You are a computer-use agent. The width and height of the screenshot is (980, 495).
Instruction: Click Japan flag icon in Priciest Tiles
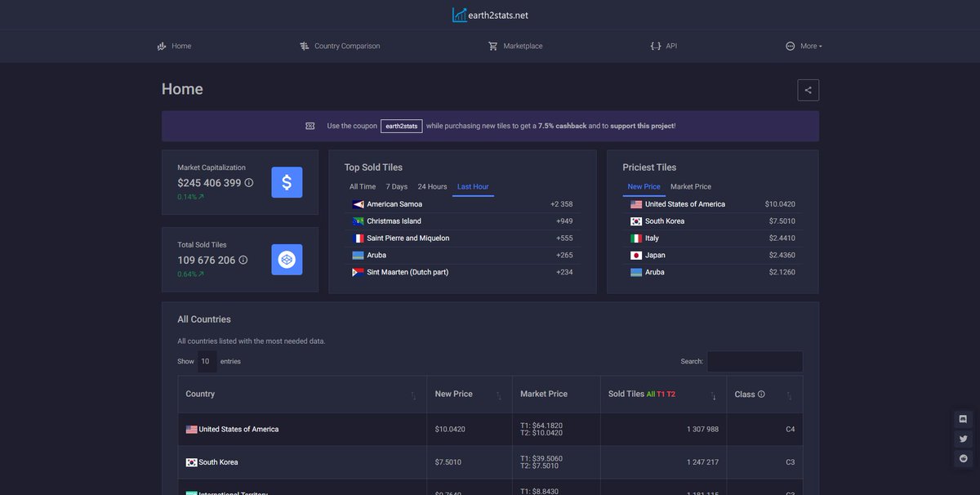point(636,256)
